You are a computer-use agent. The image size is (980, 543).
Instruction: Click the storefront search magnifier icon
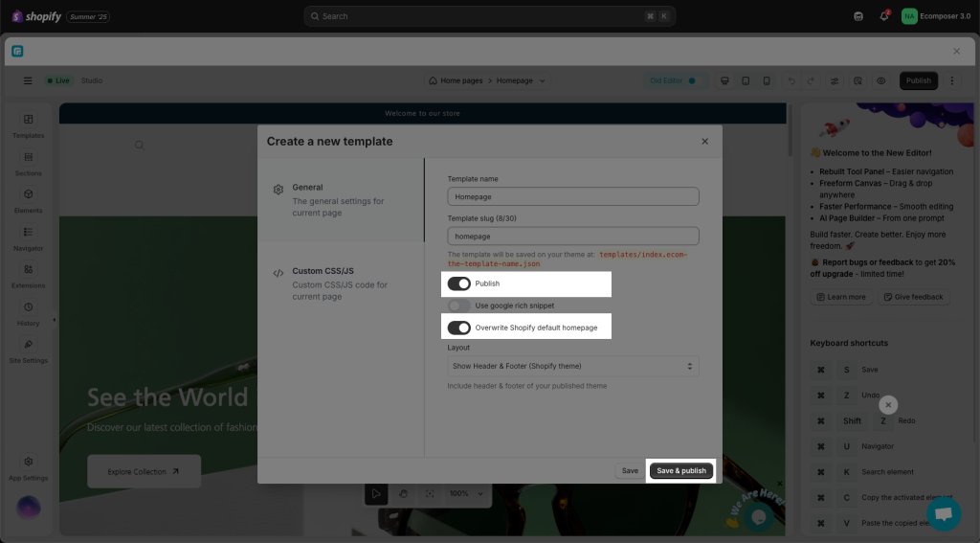click(x=140, y=146)
